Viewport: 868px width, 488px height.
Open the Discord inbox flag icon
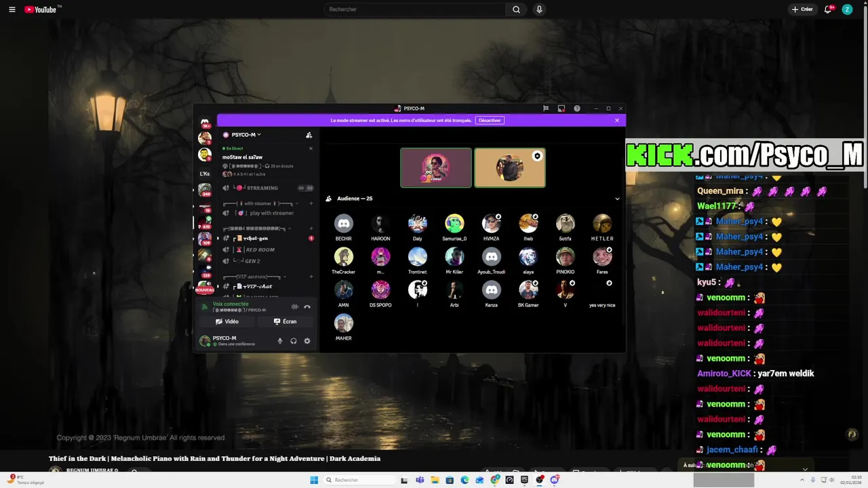tap(546, 108)
